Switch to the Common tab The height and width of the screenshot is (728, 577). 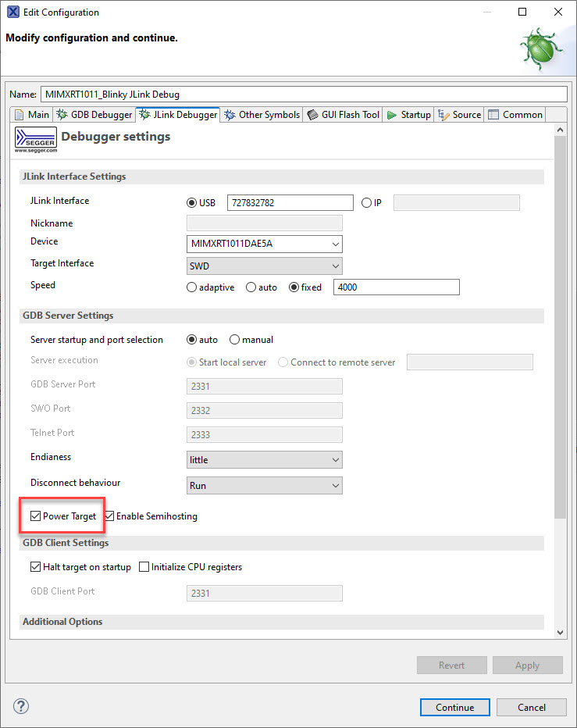click(515, 115)
